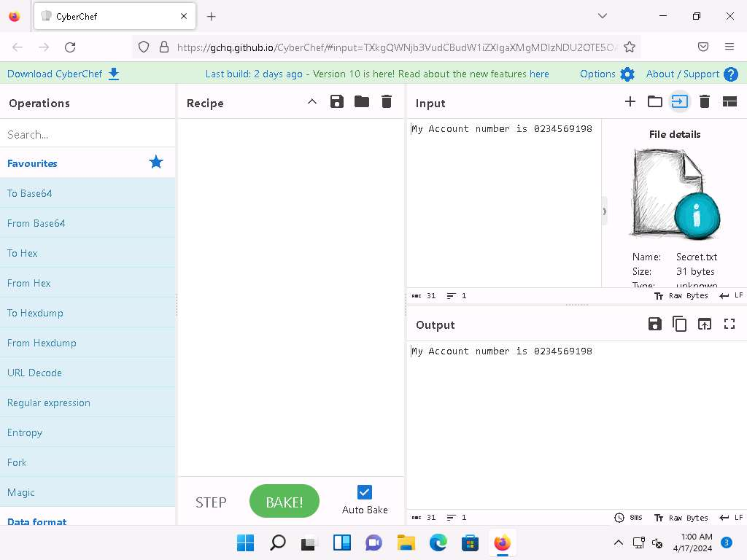Collapse the Recipe panel chevron
747x560 pixels.
click(312, 102)
